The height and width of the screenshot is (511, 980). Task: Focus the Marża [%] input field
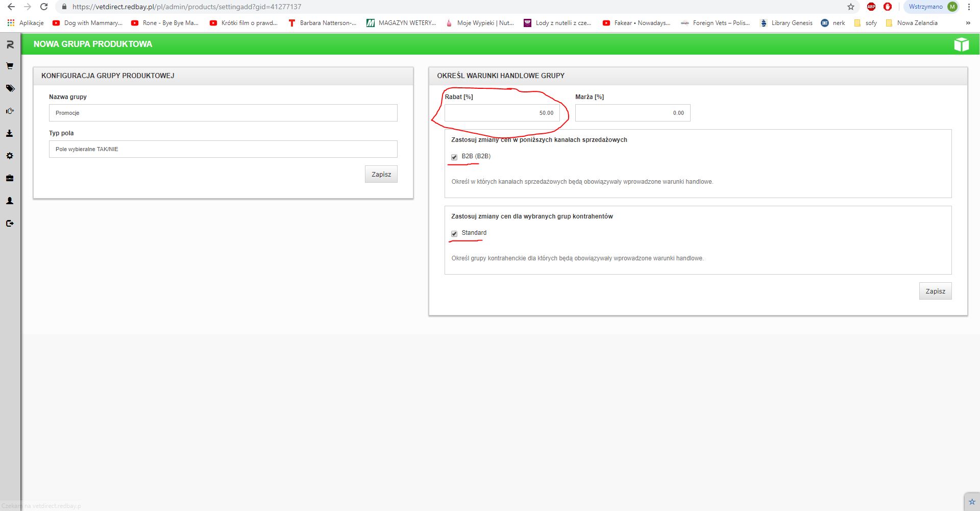click(632, 113)
